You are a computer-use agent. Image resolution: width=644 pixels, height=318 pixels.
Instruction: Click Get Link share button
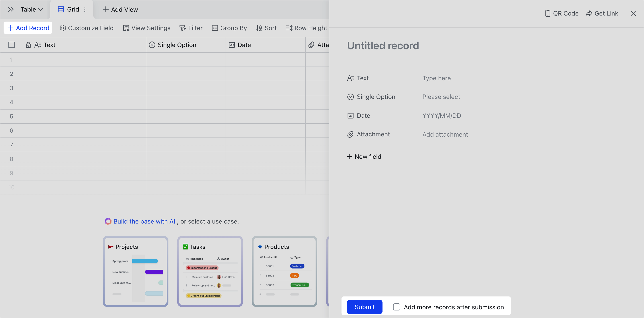point(602,13)
